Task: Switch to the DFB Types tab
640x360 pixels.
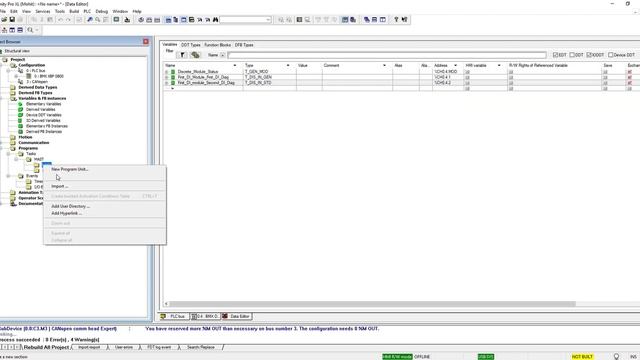Action: (x=244, y=45)
